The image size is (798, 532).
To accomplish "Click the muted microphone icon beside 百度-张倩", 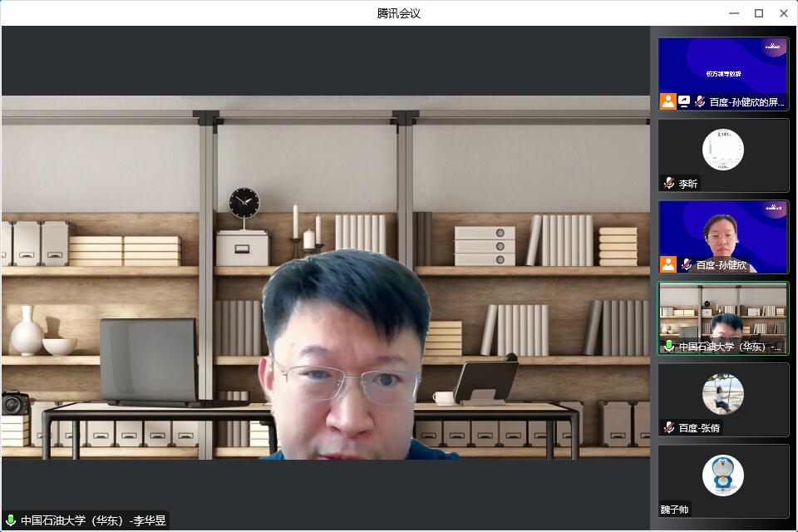I will [x=669, y=427].
